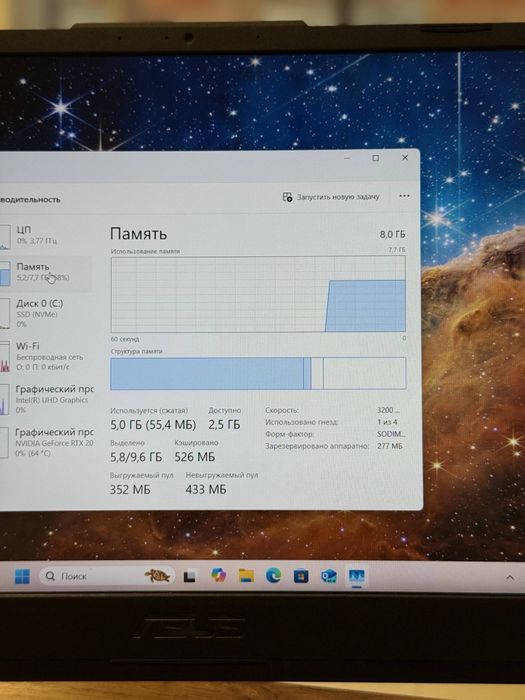Screen dimensions: 525x700
Task: Switch to Task Manager taskbar icon
Action: 357,576
